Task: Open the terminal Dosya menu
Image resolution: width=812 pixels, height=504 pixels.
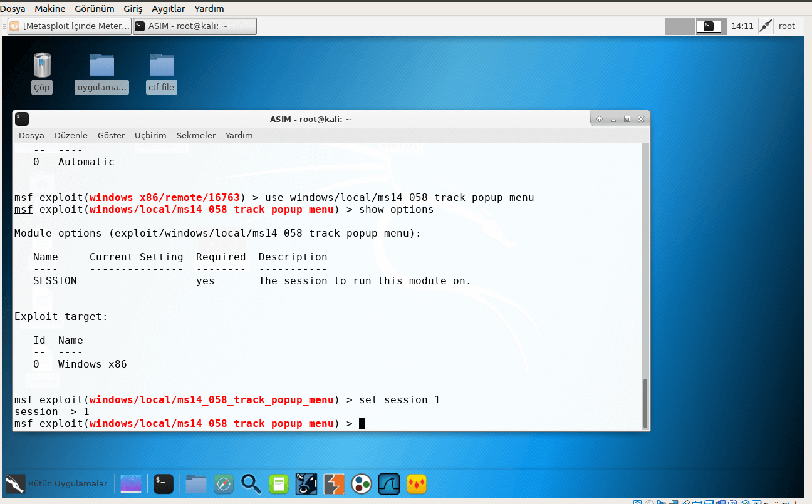Action: point(31,135)
